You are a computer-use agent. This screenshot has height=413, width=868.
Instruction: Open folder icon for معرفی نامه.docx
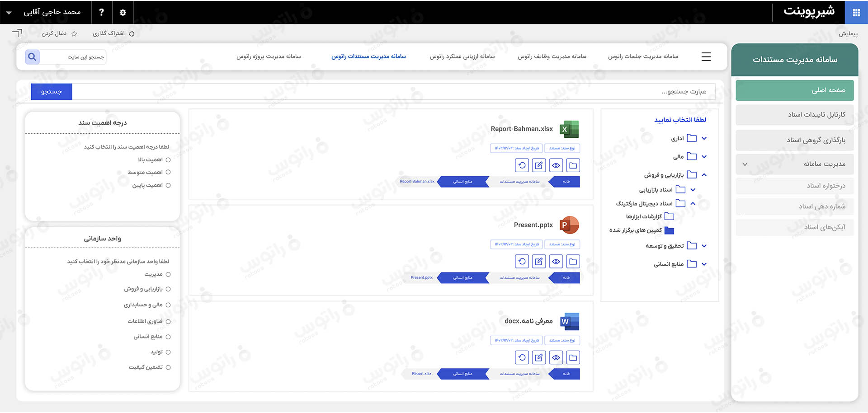(x=573, y=358)
